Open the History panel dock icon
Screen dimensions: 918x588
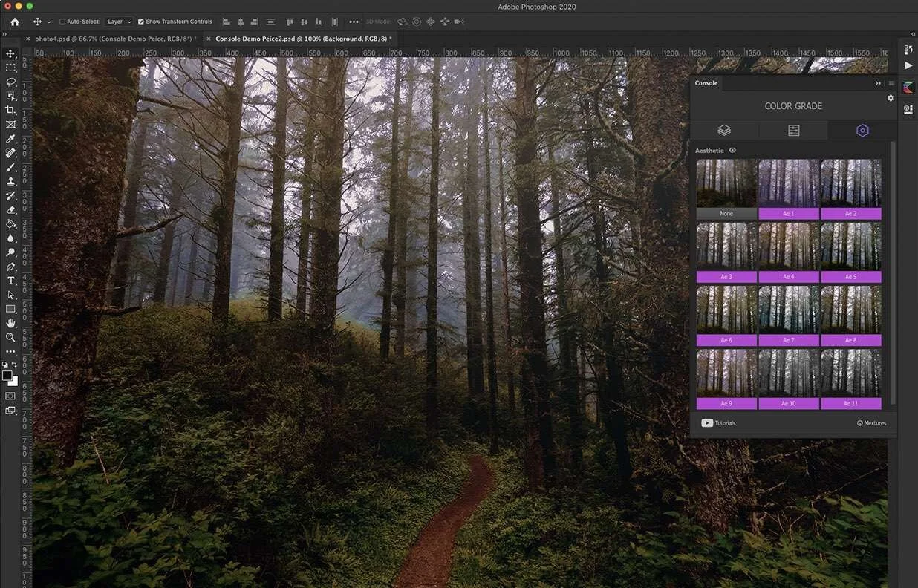tap(908, 49)
